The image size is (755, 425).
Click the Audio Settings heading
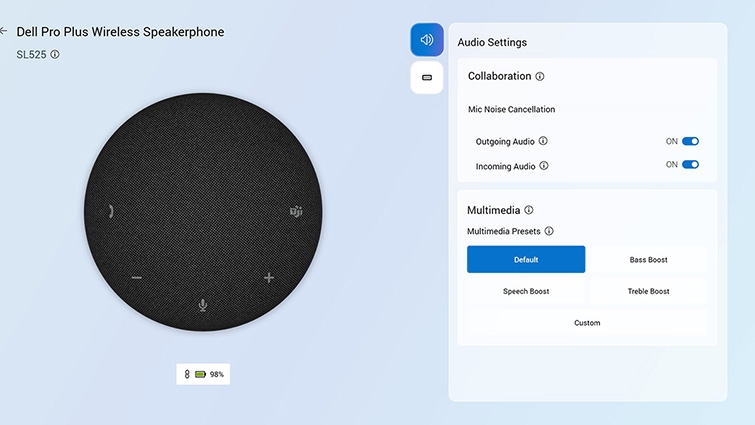click(492, 42)
